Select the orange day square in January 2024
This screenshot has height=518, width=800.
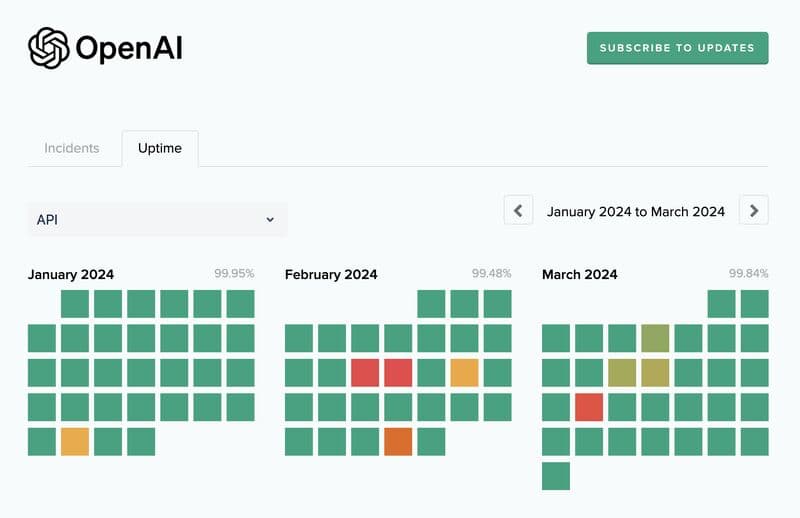tap(75, 441)
